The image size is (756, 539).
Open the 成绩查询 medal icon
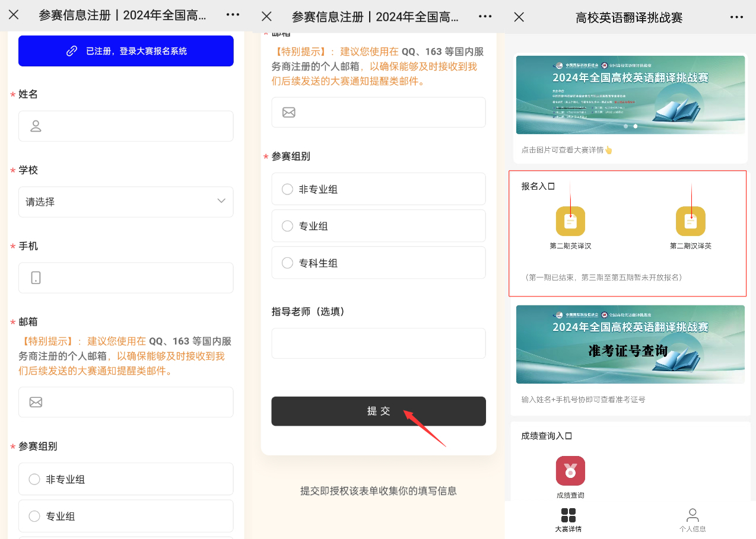[570, 471]
